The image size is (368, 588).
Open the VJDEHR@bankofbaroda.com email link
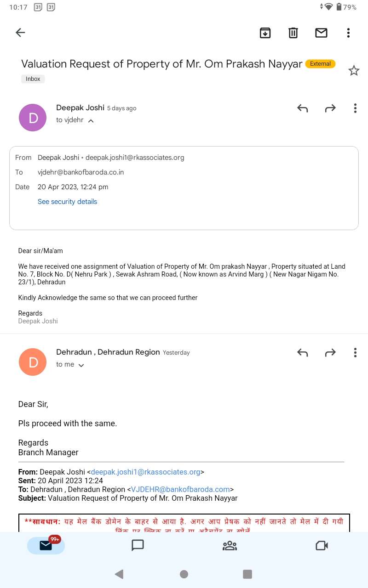[180, 489]
